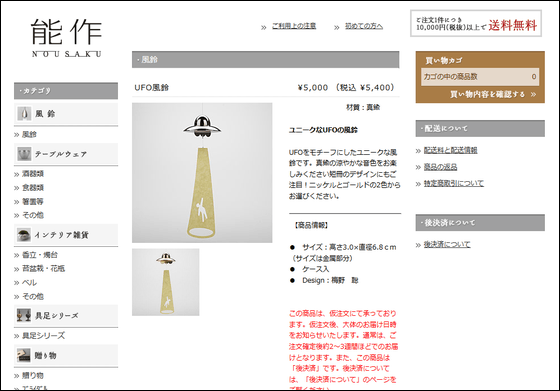Open the 商品の返品 link
The width and height of the screenshot is (560, 391).
tap(440, 167)
